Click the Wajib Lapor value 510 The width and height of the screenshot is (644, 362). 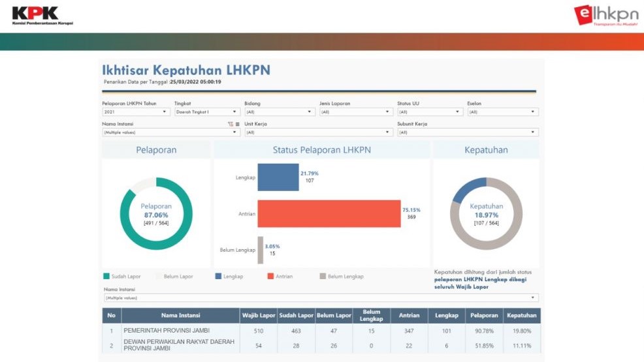[259, 331]
